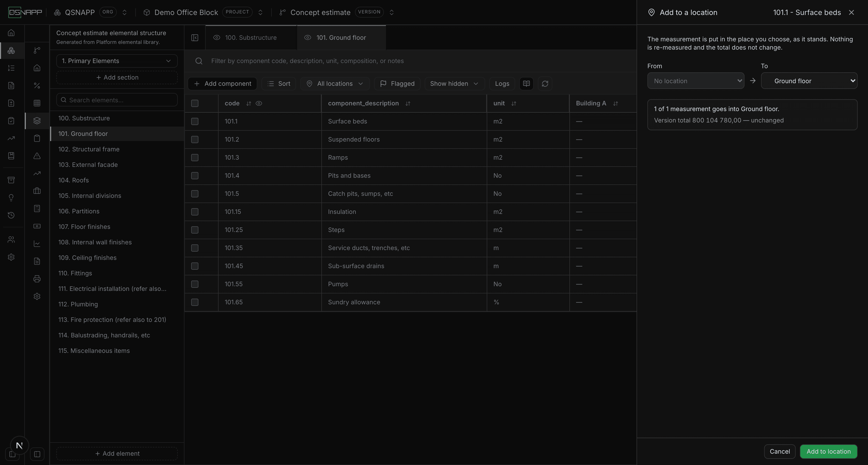Select the 101. Ground floor tab

pyautogui.click(x=341, y=38)
